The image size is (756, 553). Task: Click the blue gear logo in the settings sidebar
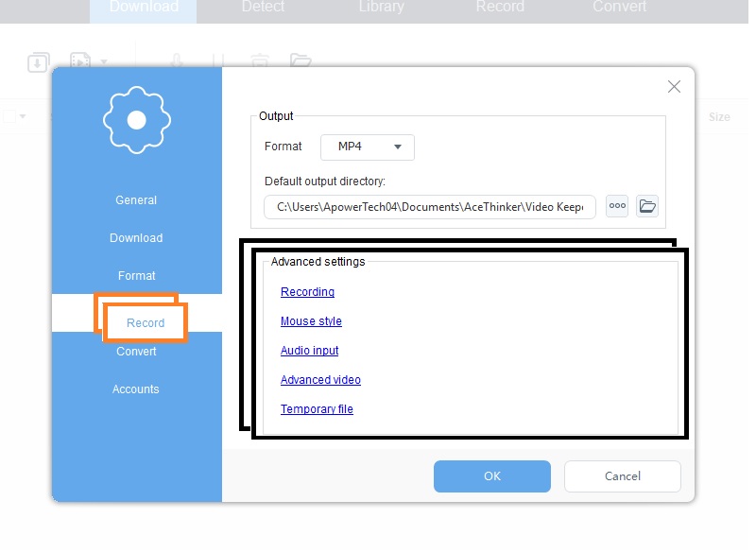coord(137,120)
